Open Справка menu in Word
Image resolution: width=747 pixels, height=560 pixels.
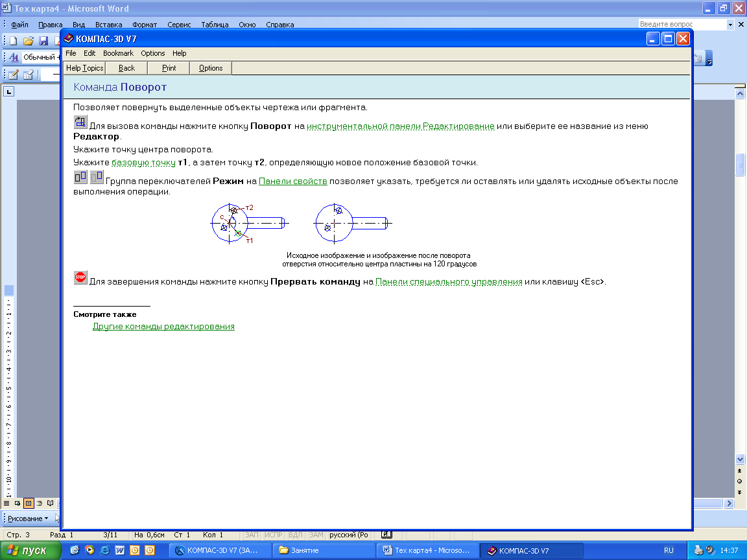(x=279, y=25)
